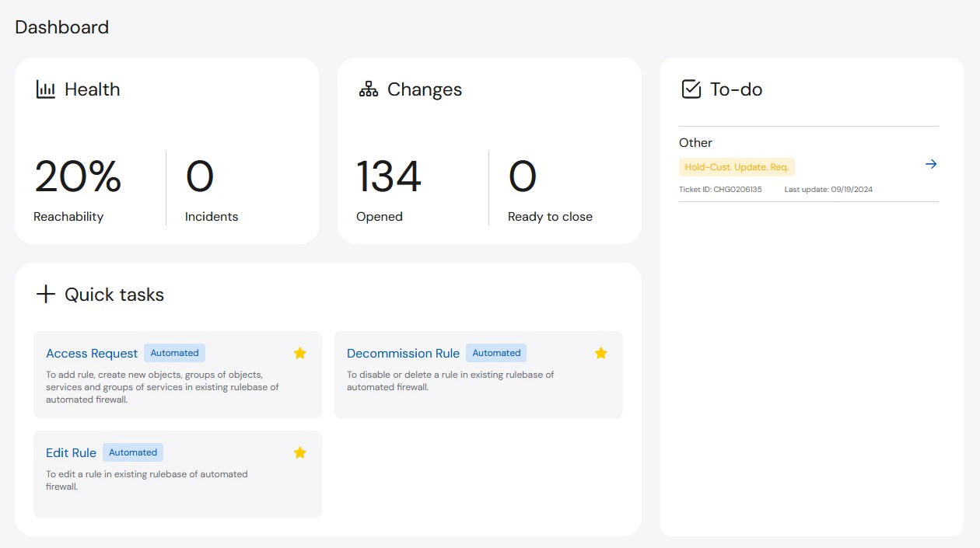
Task: Click the Health card heading
Action: 93,89
